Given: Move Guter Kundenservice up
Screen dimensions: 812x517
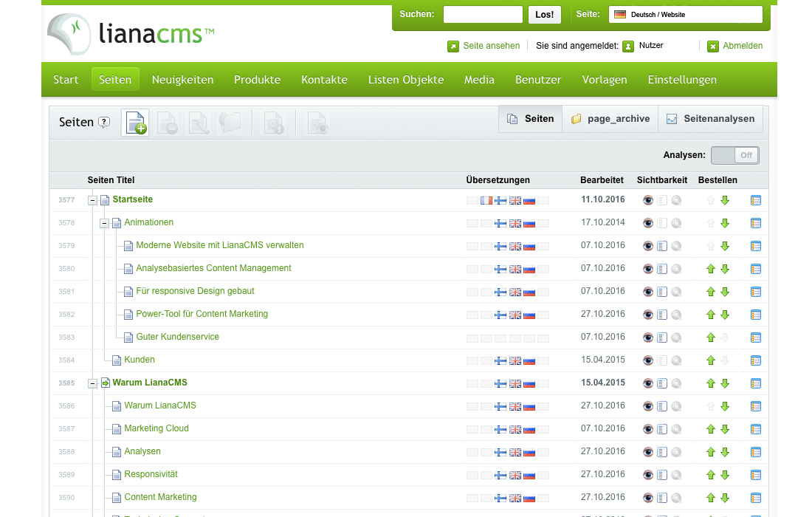Looking at the screenshot, I should [710, 338].
